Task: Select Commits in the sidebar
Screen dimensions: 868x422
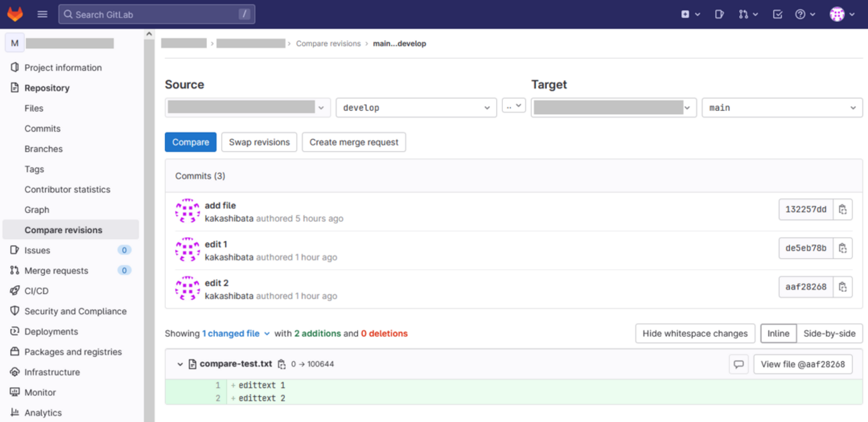Action: click(x=42, y=128)
